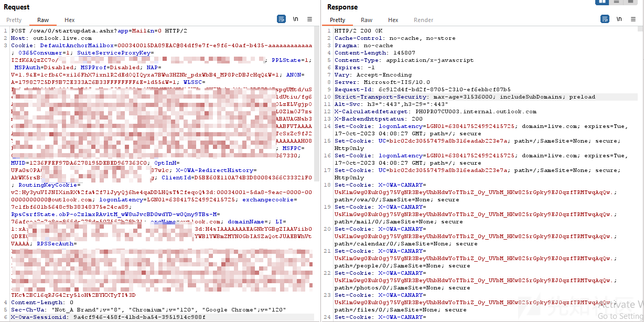
Task: Click the 'path=/calendar/0/' cookie attribute line
Action: (x=406, y=244)
